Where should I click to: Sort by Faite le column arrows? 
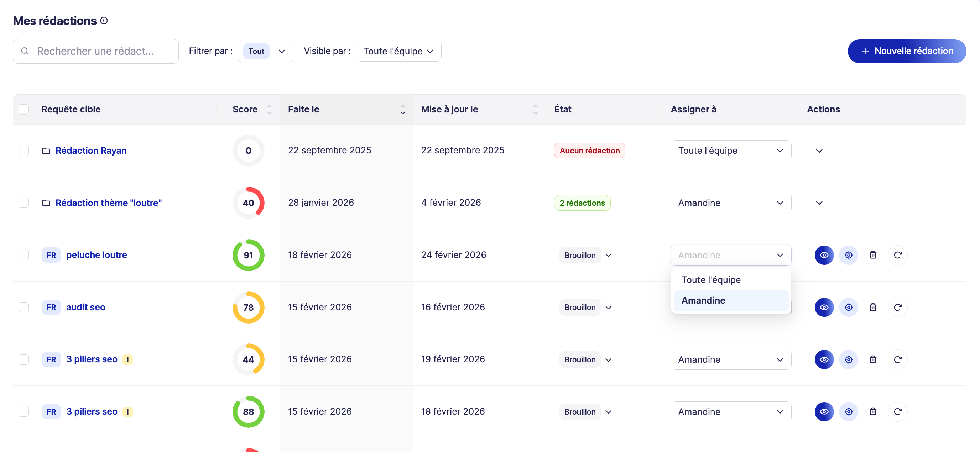(402, 110)
